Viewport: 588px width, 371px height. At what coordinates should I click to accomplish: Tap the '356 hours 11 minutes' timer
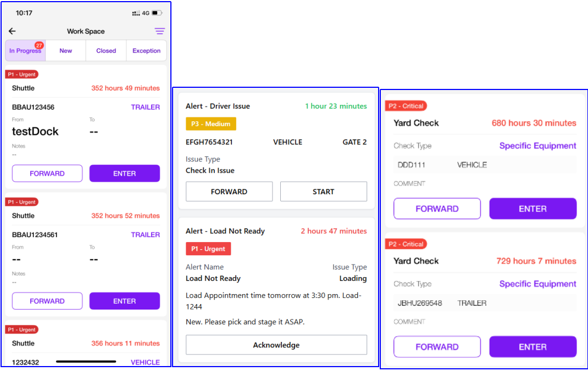pyautogui.click(x=126, y=344)
